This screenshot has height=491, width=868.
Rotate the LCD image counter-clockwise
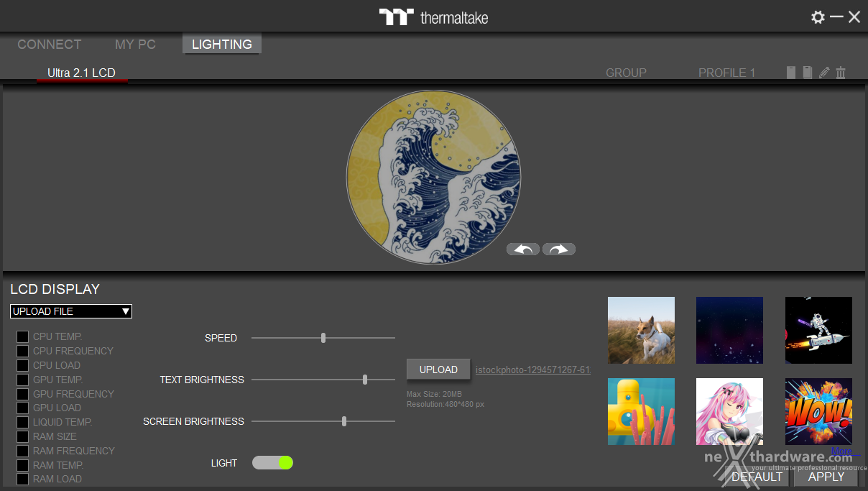pos(523,249)
